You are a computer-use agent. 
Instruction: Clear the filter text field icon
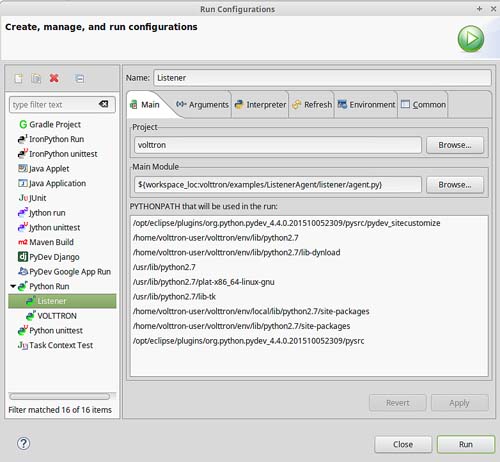[x=104, y=104]
